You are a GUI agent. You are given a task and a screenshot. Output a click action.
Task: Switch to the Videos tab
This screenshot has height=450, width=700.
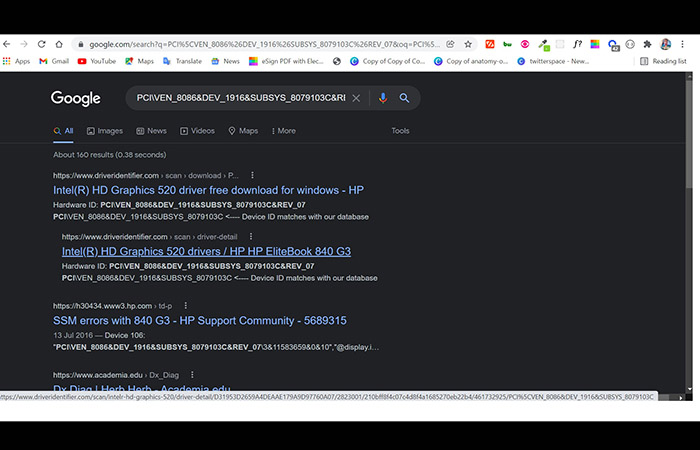point(197,131)
